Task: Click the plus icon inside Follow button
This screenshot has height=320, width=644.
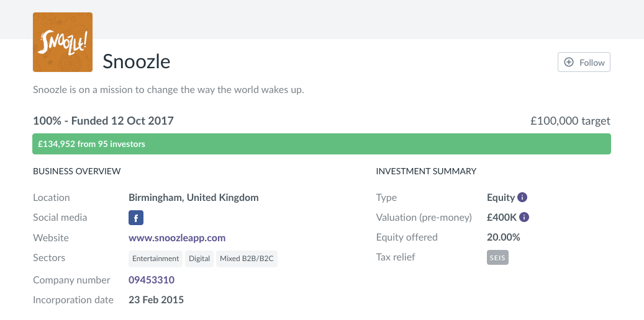Action: click(569, 63)
